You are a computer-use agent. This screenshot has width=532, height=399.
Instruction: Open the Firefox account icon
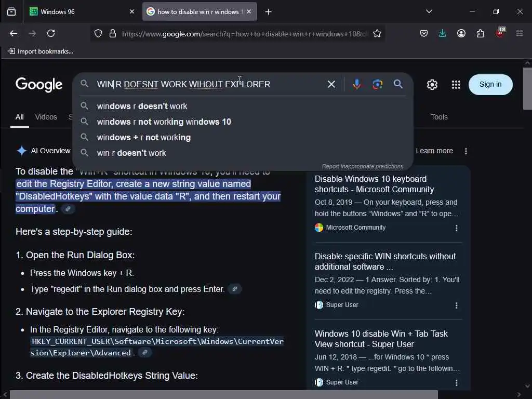461,33
